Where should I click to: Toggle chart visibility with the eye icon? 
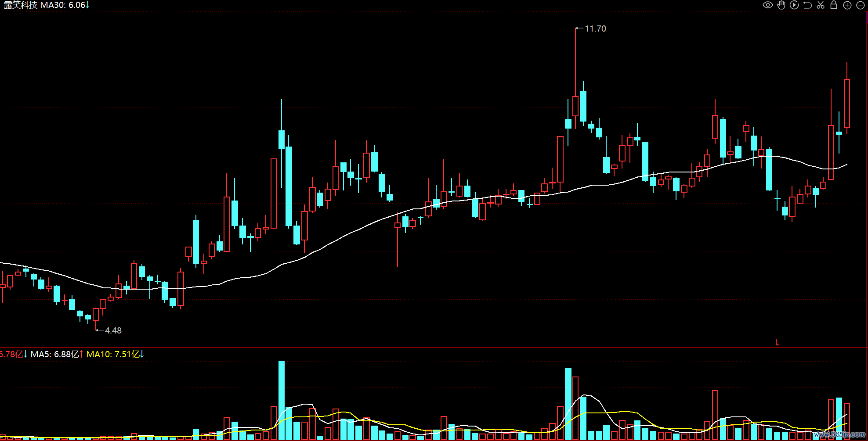tap(767, 5)
